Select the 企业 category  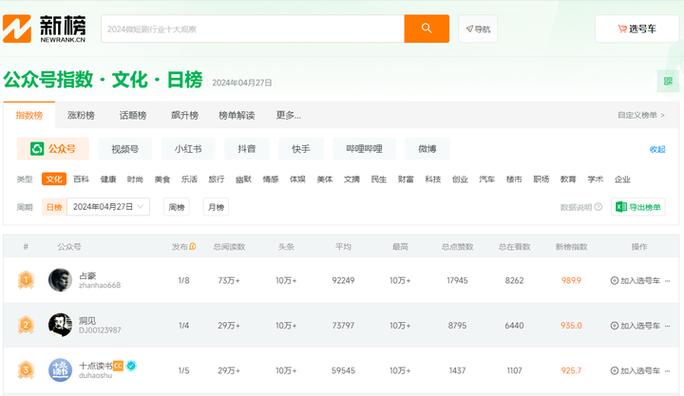point(622,179)
